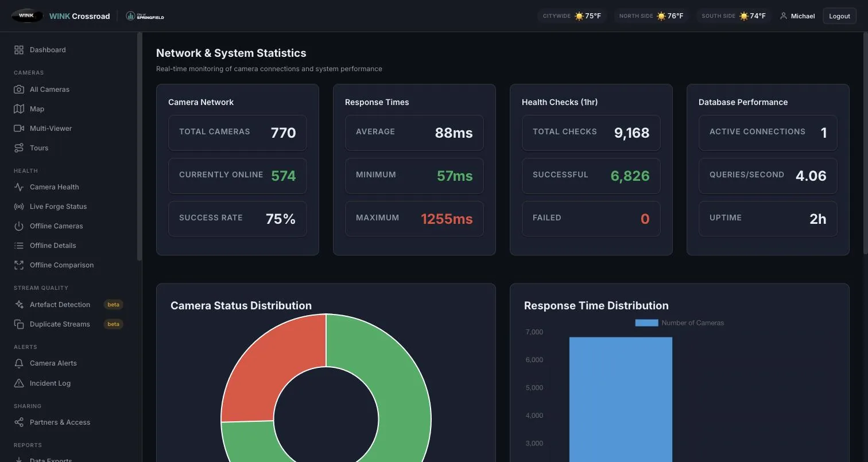Screen dimensions: 868x462
Task: Click the Citywide 75°F weather pill
Action: (572, 16)
